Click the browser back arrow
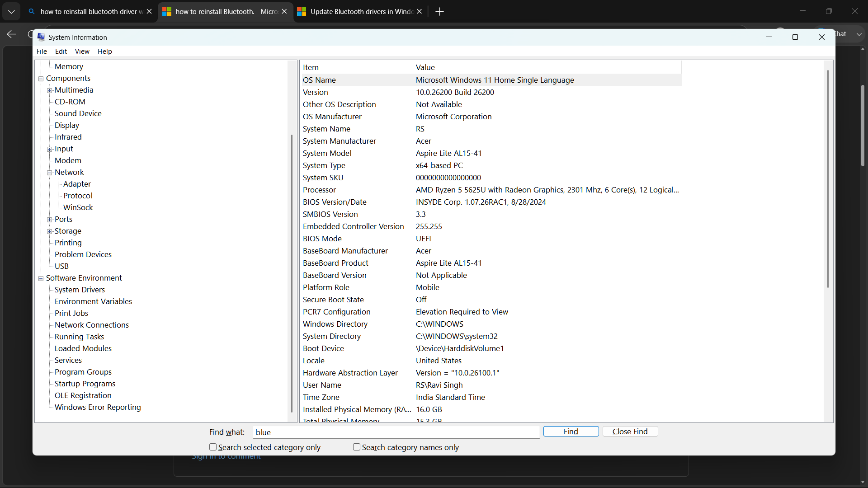 click(11, 34)
